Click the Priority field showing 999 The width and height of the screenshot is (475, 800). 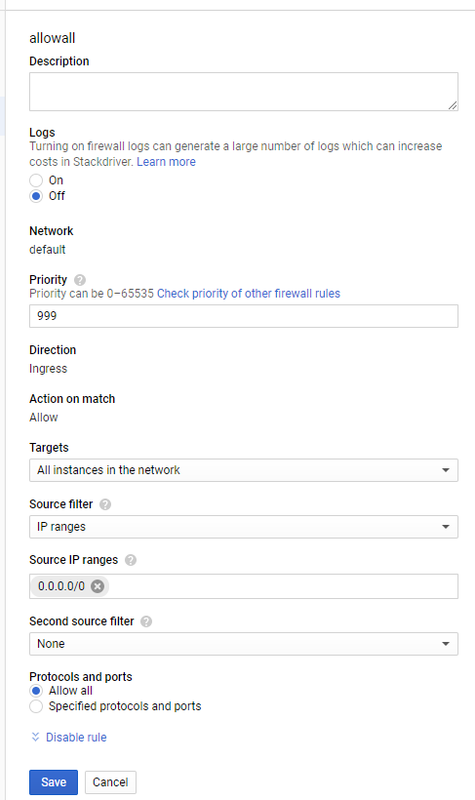coord(244,316)
